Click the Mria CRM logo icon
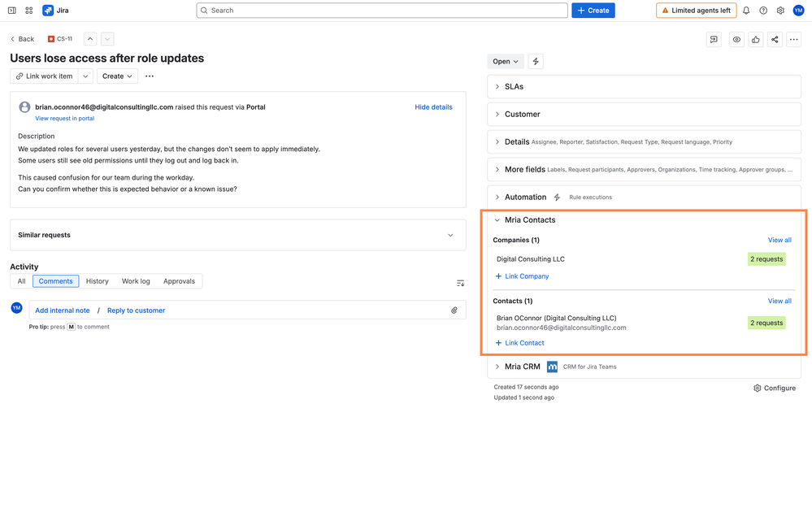812x508 pixels. pos(553,367)
